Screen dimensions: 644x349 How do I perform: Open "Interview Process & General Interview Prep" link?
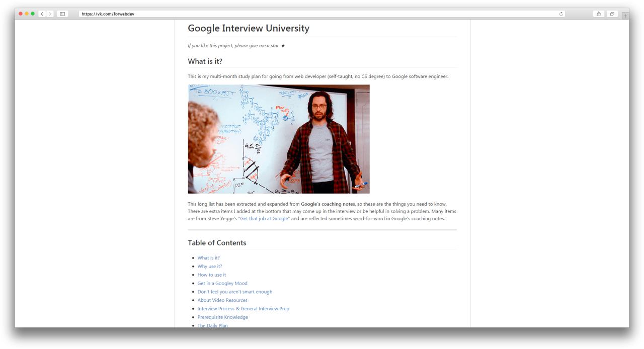point(243,309)
